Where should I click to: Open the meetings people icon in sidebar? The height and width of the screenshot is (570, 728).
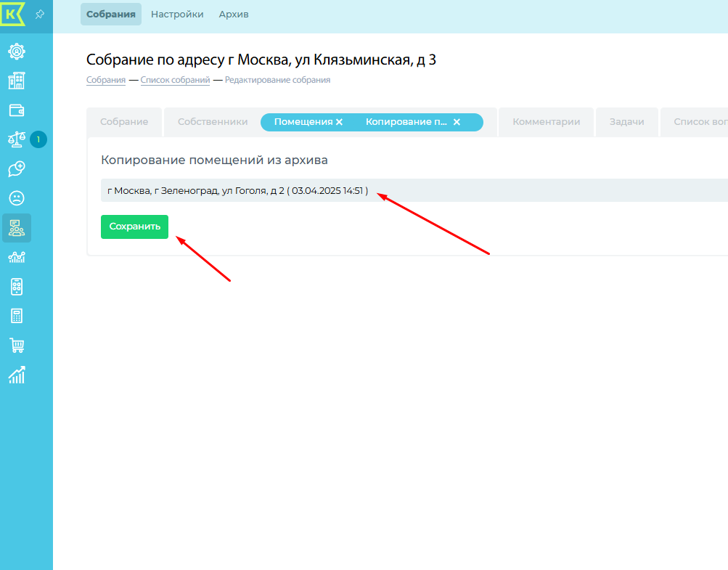click(16, 228)
